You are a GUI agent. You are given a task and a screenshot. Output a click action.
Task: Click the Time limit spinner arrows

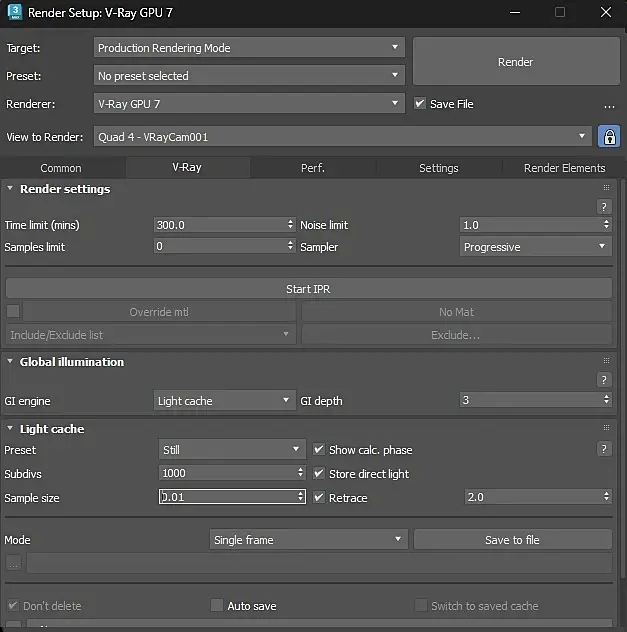[x=291, y=225]
